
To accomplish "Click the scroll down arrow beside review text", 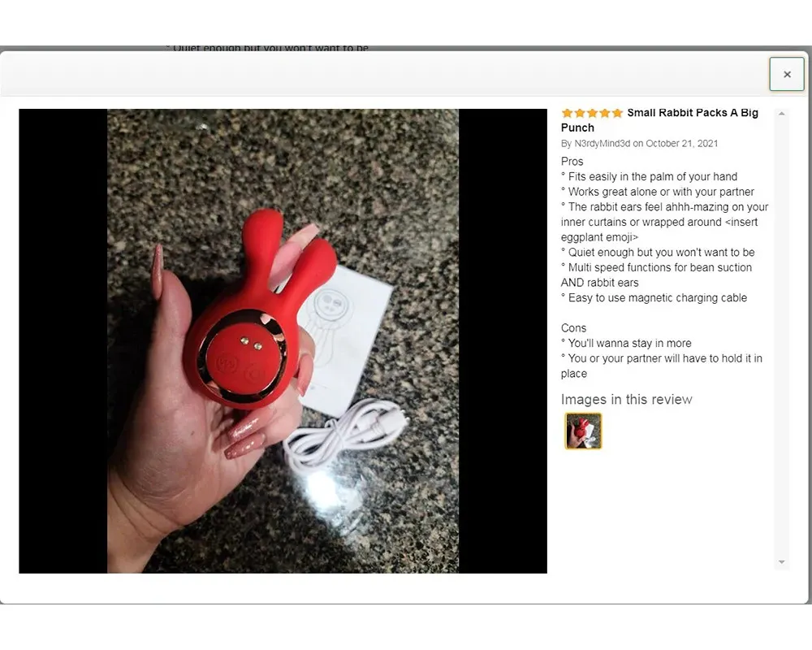I will click(x=781, y=562).
